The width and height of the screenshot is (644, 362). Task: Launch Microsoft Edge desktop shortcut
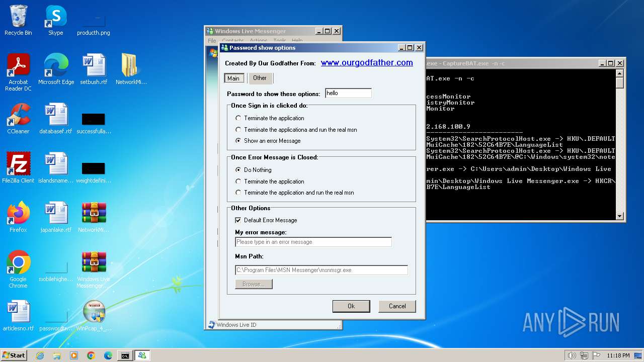pyautogui.click(x=56, y=69)
